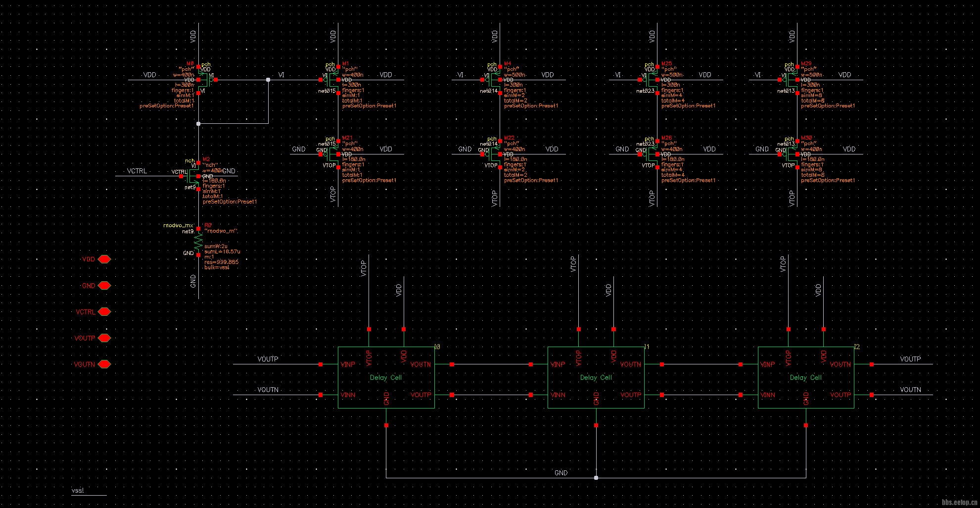Image resolution: width=980 pixels, height=508 pixels.
Task: Select the red VOUTN pin
Action: [104, 364]
